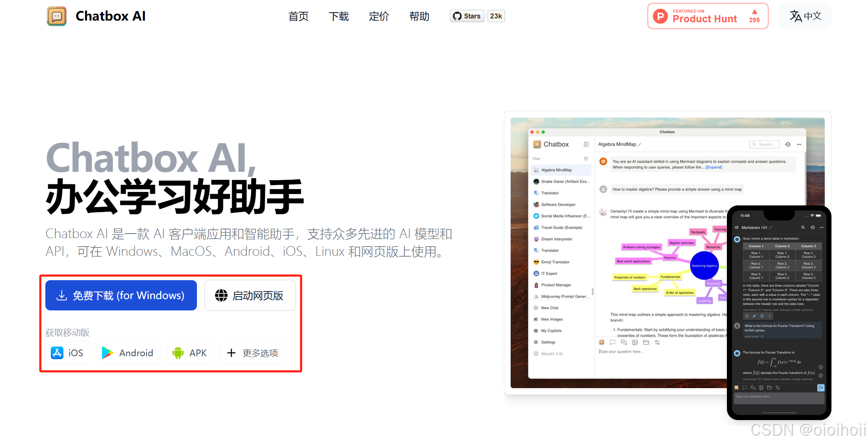Open the 首页 nav item
This screenshot has height=444, width=868.
299,16
